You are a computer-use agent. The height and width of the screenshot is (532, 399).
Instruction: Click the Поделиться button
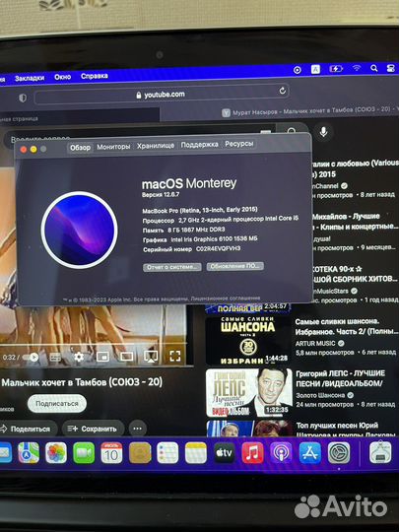click(x=28, y=430)
